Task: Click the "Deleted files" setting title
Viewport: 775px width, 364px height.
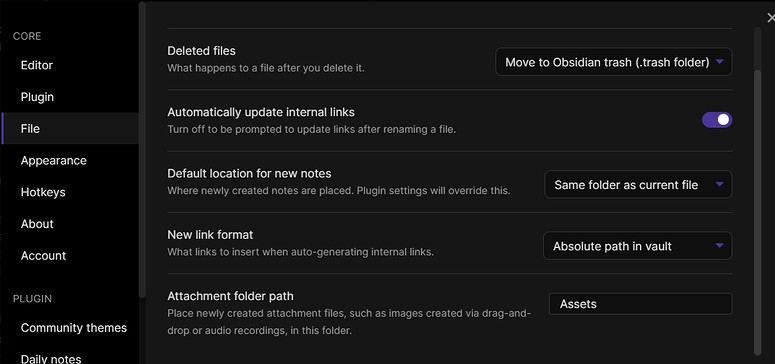Action: [x=201, y=51]
